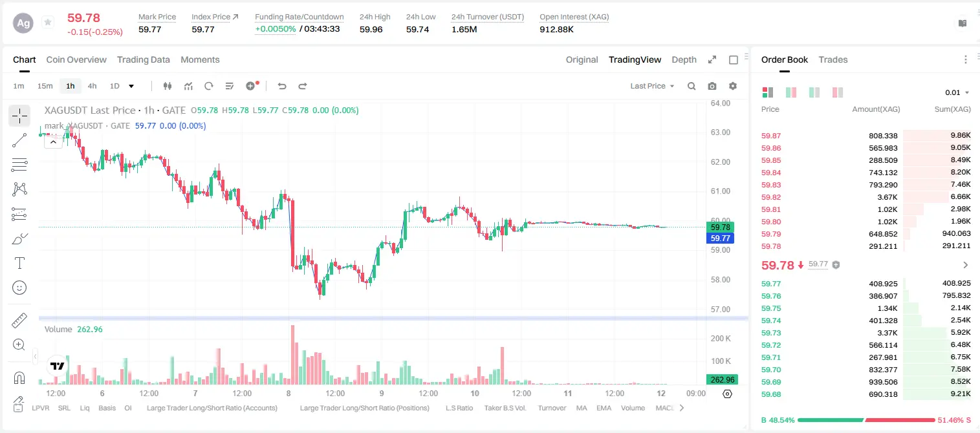
Task: Expand the 1D timeframe dropdown arrow
Action: point(131,86)
